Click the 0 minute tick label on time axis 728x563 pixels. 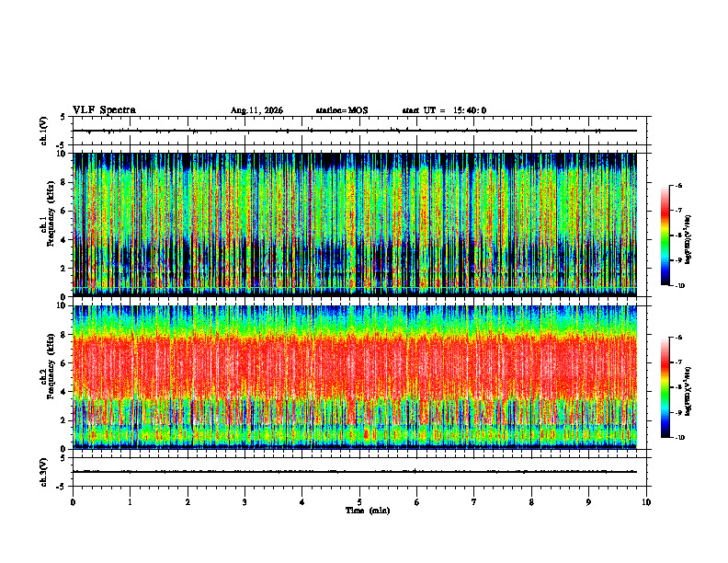pyautogui.click(x=73, y=502)
